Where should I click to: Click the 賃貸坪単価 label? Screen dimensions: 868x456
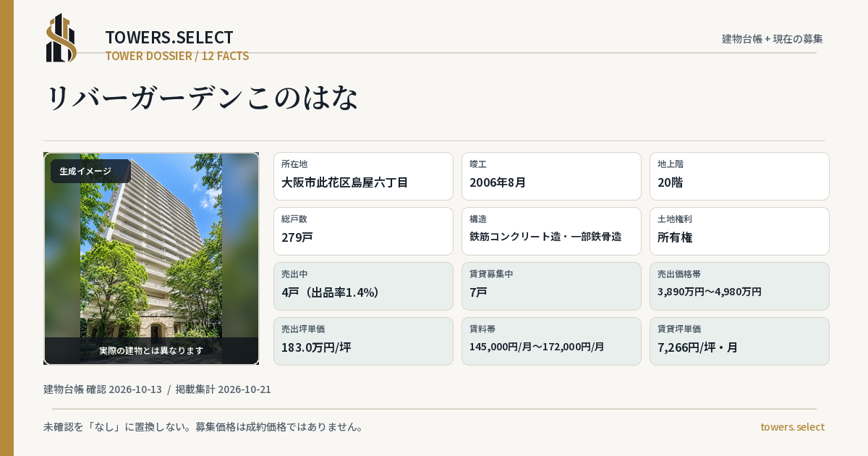click(679, 329)
